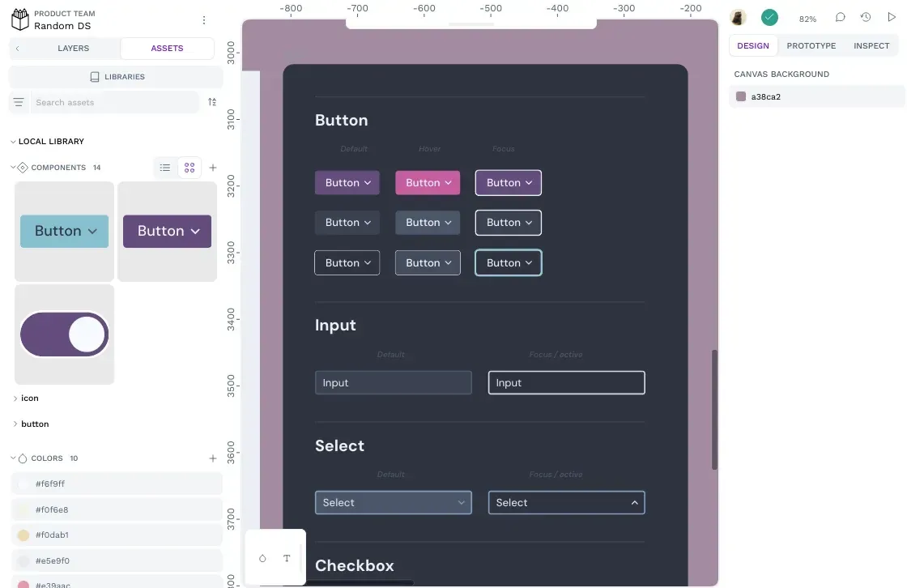Image resolution: width=907 pixels, height=588 pixels.
Task: Click the dark default Button in second row
Action: pos(347,223)
